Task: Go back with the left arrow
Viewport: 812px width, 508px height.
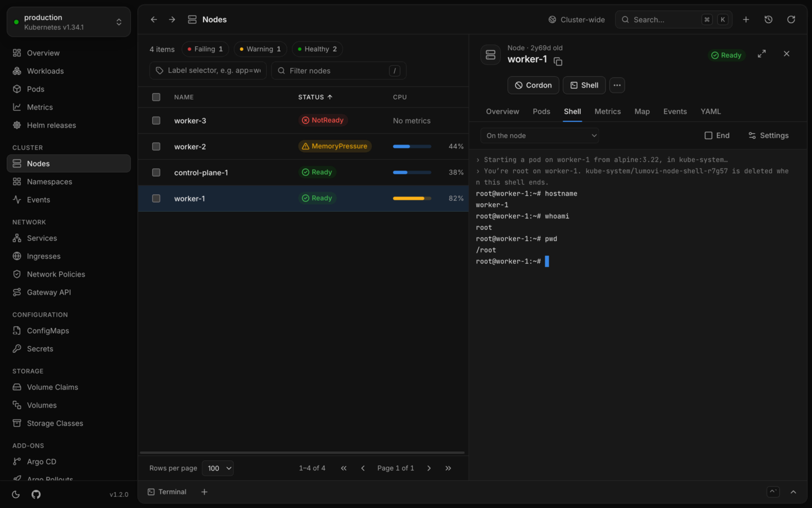Action: [154, 20]
